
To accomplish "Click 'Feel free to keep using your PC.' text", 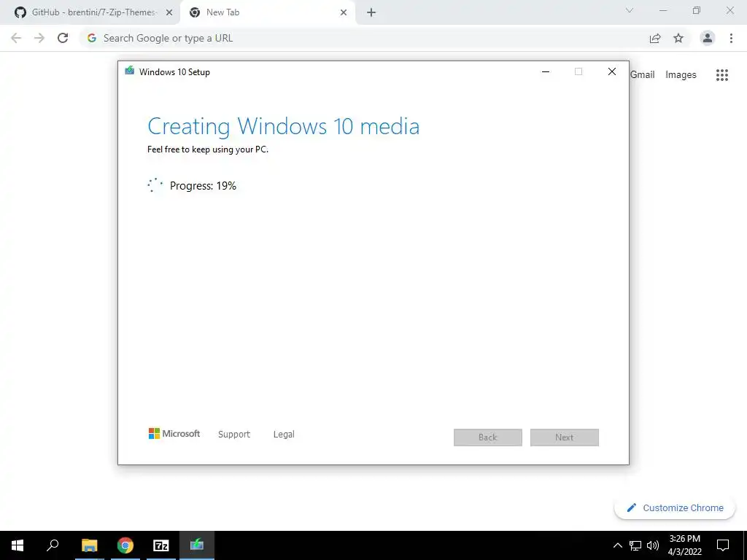I will pyautogui.click(x=208, y=149).
